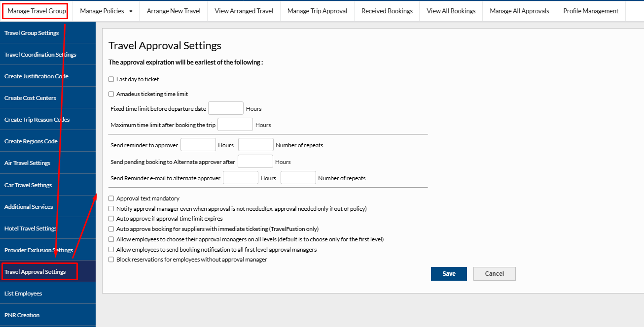This screenshot has width=644, height=327.
Task: Select Travel Coordination Settings sidebar item
Action: coord(48,55)
